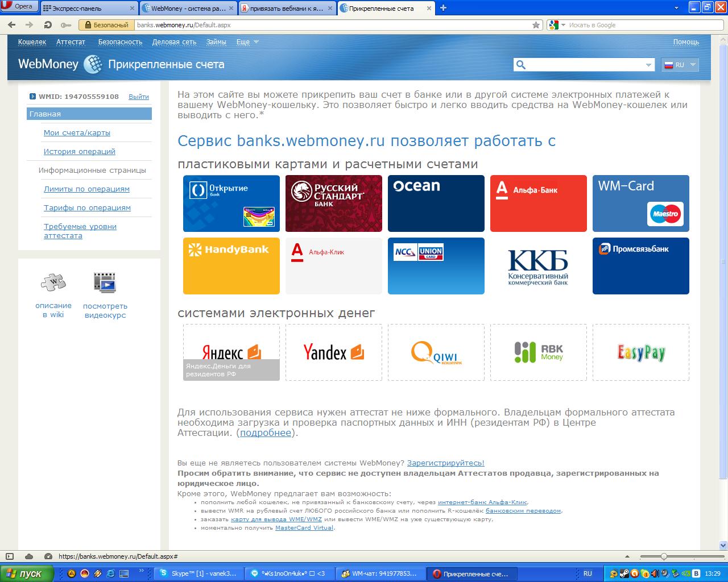
Task: Open the video course film icon
Action: click(x=105, y=282)
